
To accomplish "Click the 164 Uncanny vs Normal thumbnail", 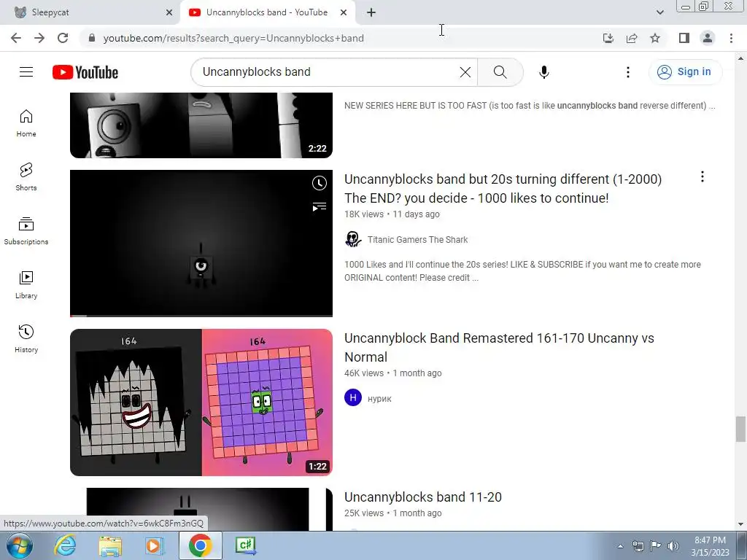I will (201, 402).
